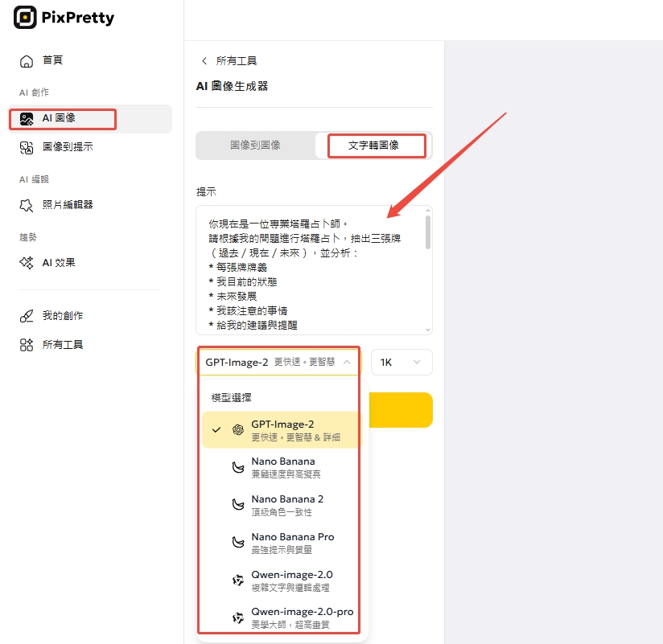The width and height of the screenshot is (663, 644).
Task: Open 首頁 in the sidebar
Action: point(89,60)
